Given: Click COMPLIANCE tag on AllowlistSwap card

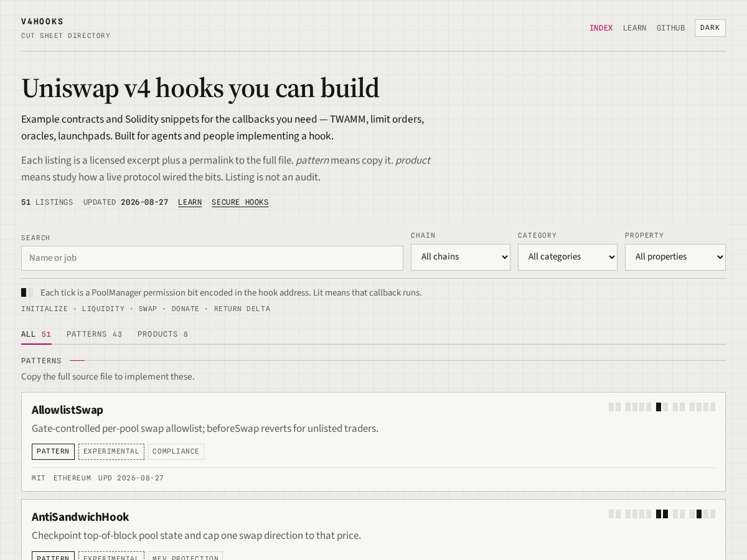Looking at the screenshot, I should (176, 452).
